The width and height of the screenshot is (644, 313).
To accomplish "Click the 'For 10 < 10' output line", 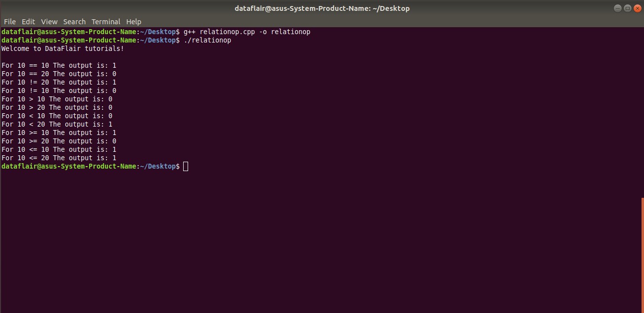I will [57, 116].
